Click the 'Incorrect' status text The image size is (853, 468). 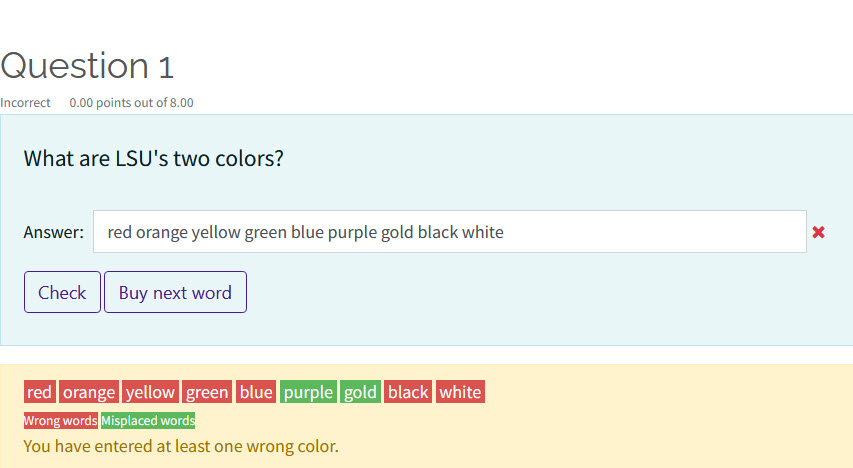pyautogui.click(x=25, y=103)
